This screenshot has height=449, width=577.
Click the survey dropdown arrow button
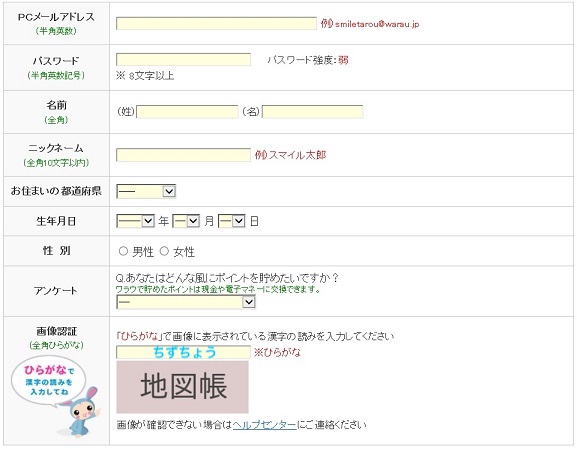249,302
